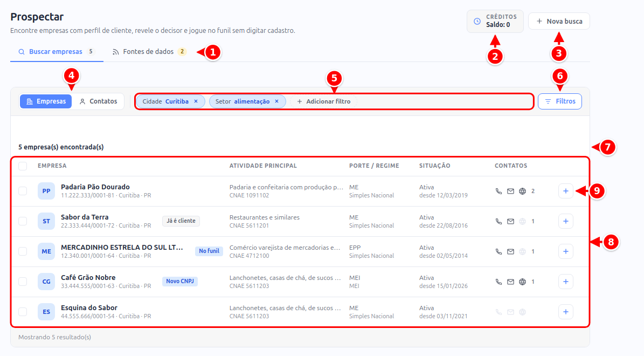Click the phone icon for Padaria Pão Dourado
The image size is (644, 356).
(498, 191)
